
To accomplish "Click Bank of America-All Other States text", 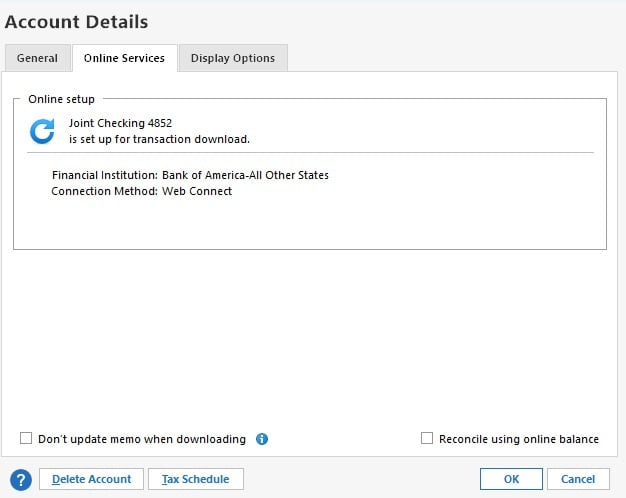I will (245, 175).
